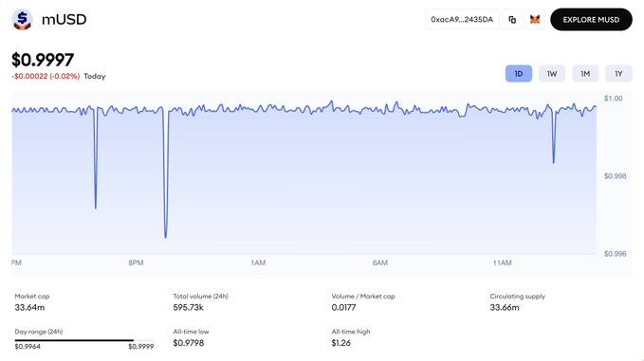The width and height of the screenshot is (644, 361).
Task: Click the all-time low value $0.9798
Action: point(188,343)
